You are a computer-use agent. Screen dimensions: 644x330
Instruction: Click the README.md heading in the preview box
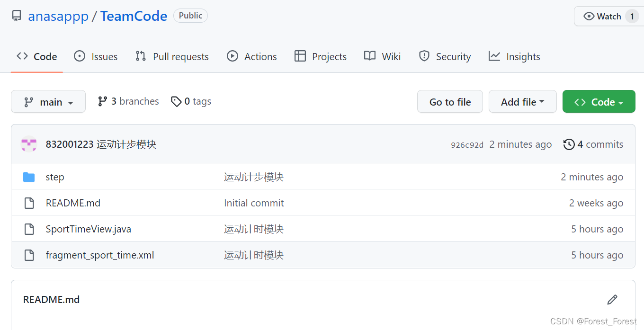coord(51,300)
